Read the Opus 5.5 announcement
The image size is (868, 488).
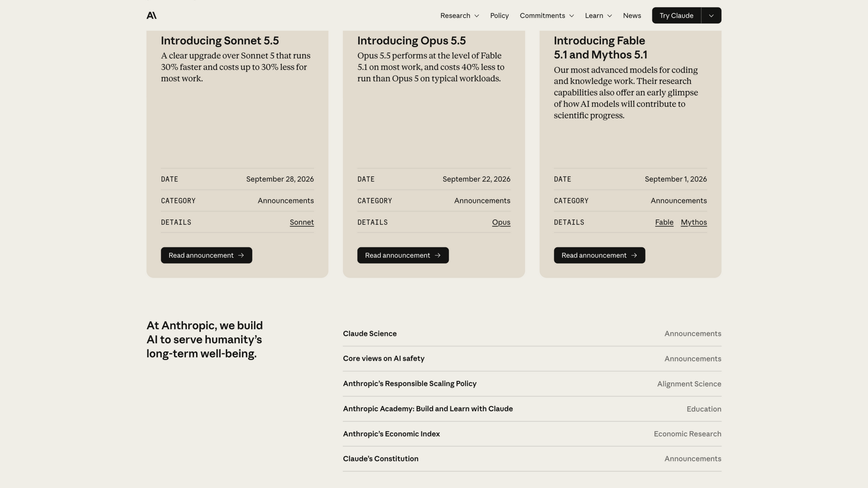coord(403,255)
